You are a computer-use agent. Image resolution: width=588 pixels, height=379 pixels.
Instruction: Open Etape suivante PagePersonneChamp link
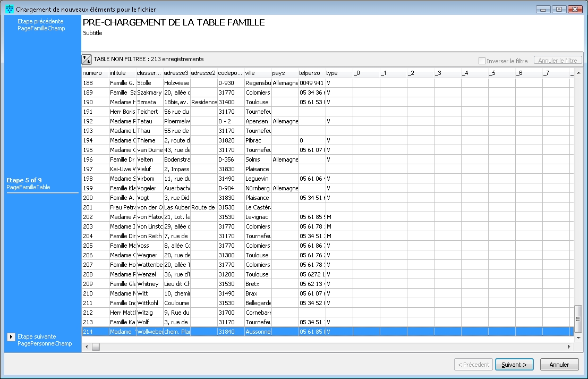[44, 340]
